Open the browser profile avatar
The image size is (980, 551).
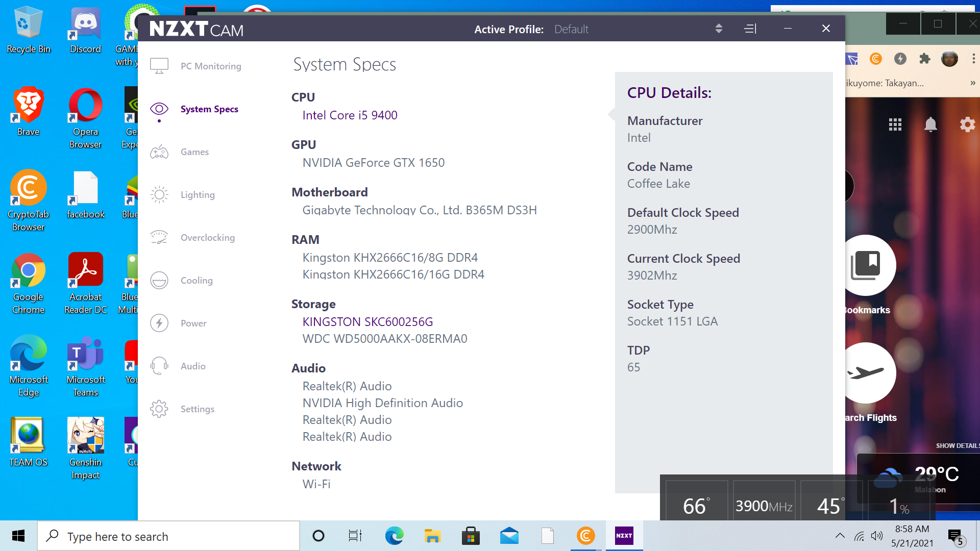949,59
